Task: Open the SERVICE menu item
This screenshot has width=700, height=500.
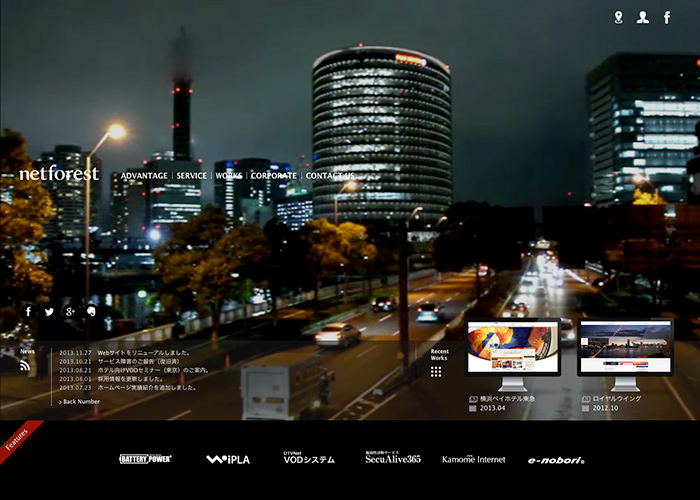Action: [192, 176]
